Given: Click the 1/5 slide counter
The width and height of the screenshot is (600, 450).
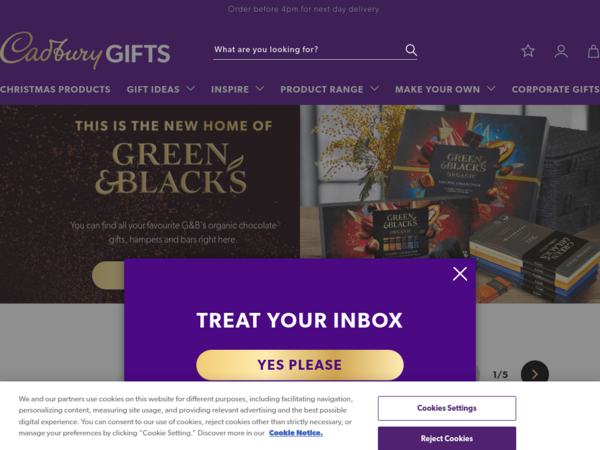Looking at the screenshot, I should 500,375.
